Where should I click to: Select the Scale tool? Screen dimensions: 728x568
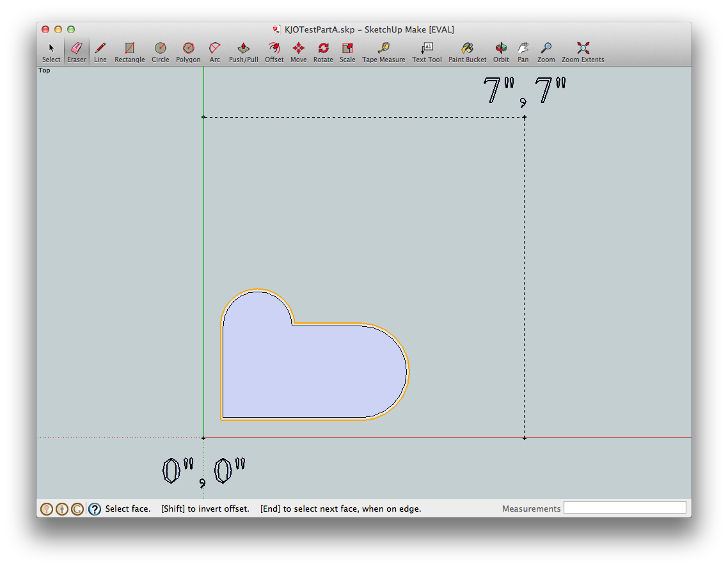tap(347, 52)
